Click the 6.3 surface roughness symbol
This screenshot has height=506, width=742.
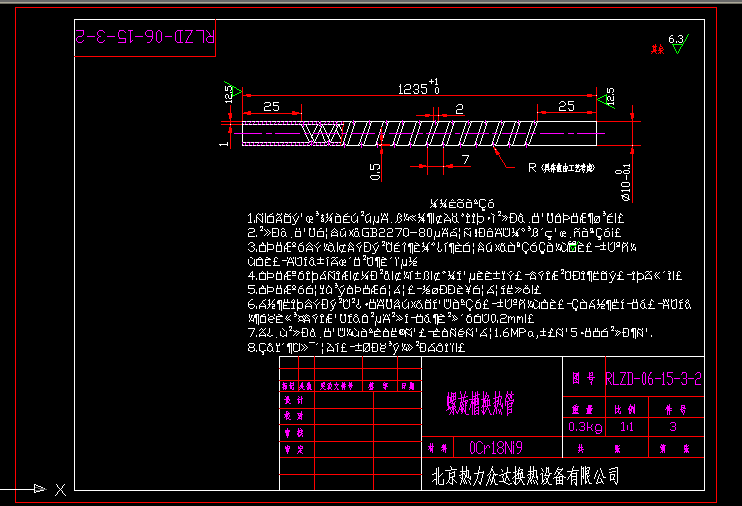click(x=678, y=43)
